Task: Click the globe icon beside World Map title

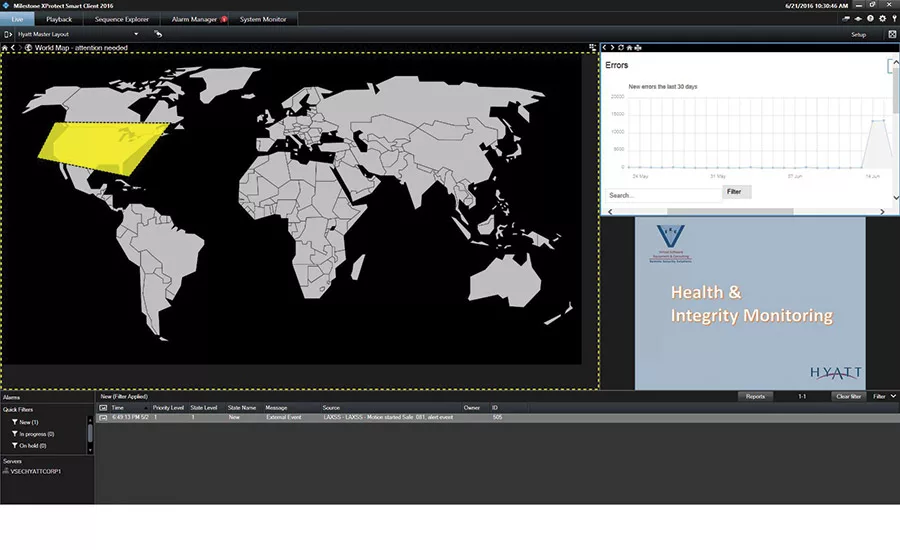Action: (28, 48)
